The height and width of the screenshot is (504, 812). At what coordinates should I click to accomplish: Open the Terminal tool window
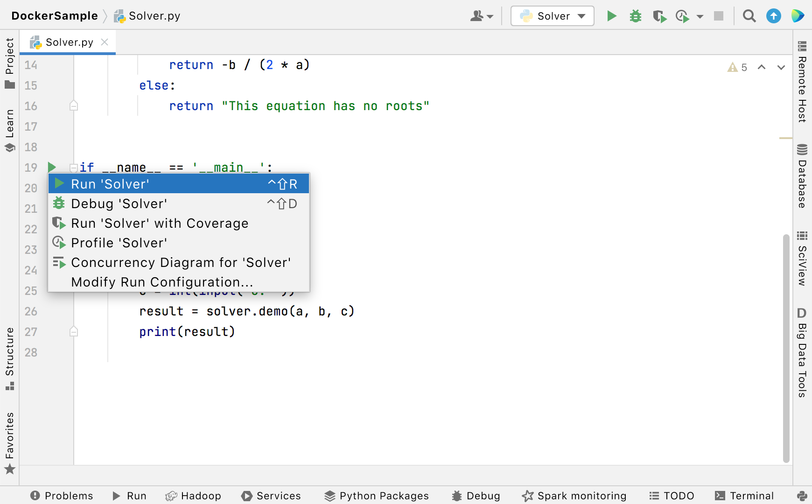tap(744, 496)
